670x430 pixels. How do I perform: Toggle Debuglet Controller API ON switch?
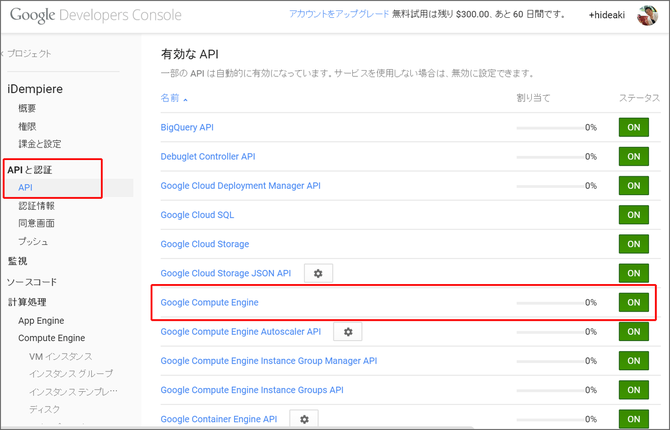(x=634, y=156)
